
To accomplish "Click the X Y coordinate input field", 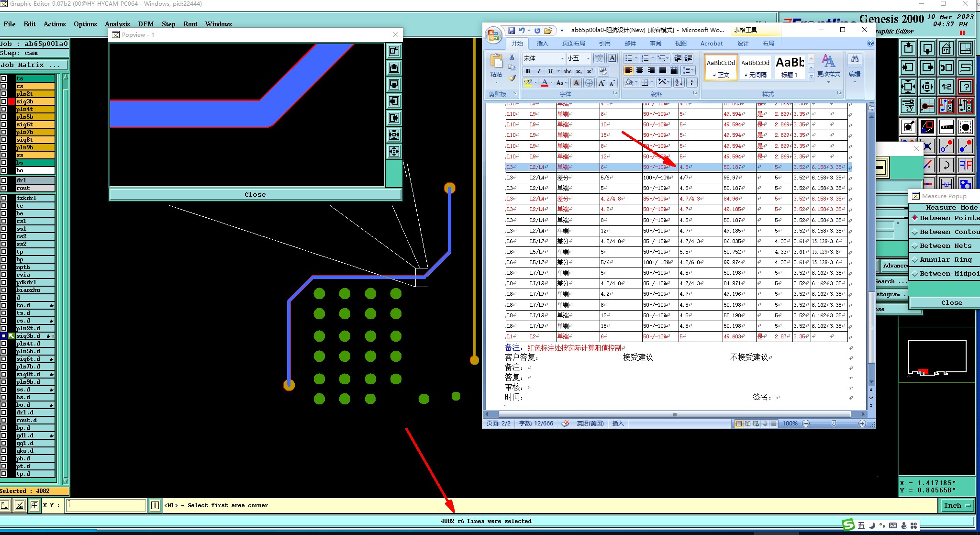I will click(106, 505).
